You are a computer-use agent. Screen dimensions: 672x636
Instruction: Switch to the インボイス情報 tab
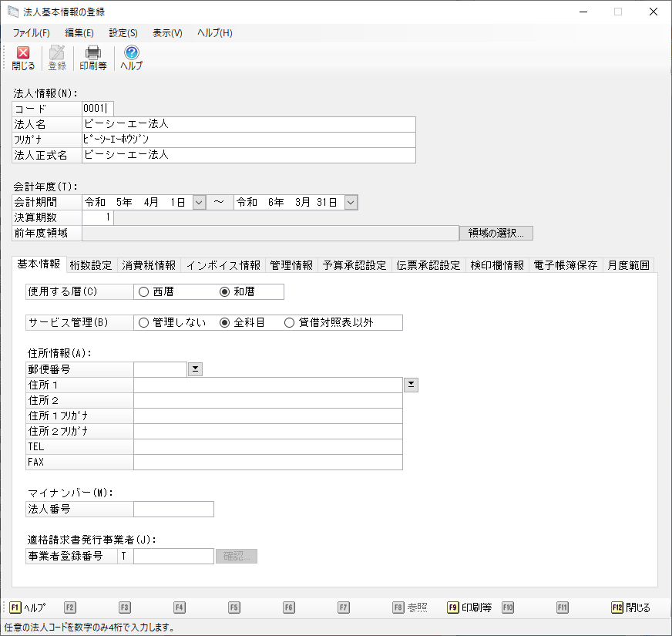(223, 265)
